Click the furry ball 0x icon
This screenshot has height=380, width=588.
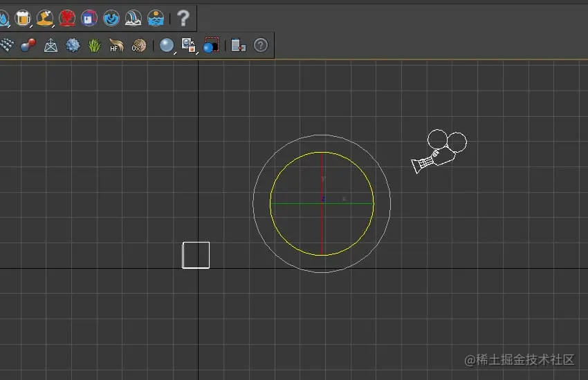[x=139, y=46]
